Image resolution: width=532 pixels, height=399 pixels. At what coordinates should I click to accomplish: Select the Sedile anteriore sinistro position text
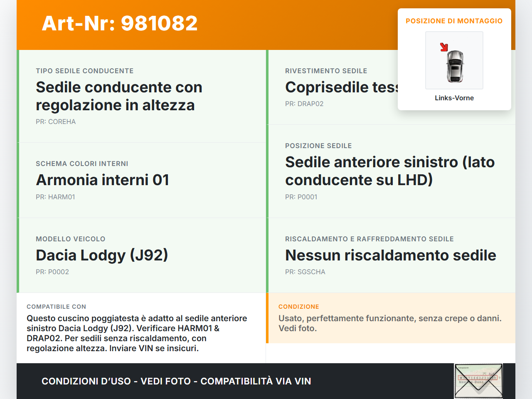tap(389, 171)
